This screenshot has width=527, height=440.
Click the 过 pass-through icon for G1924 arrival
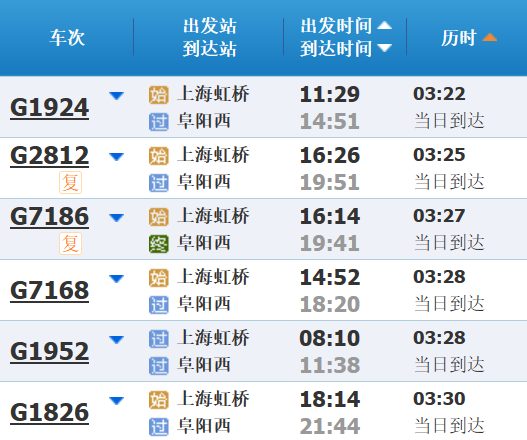(x=159, y=122)
